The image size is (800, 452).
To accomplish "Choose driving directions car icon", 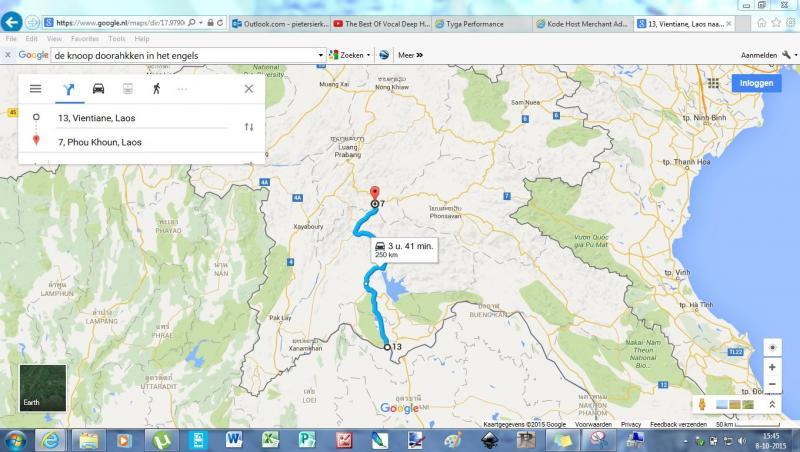I will pos(98,89).
